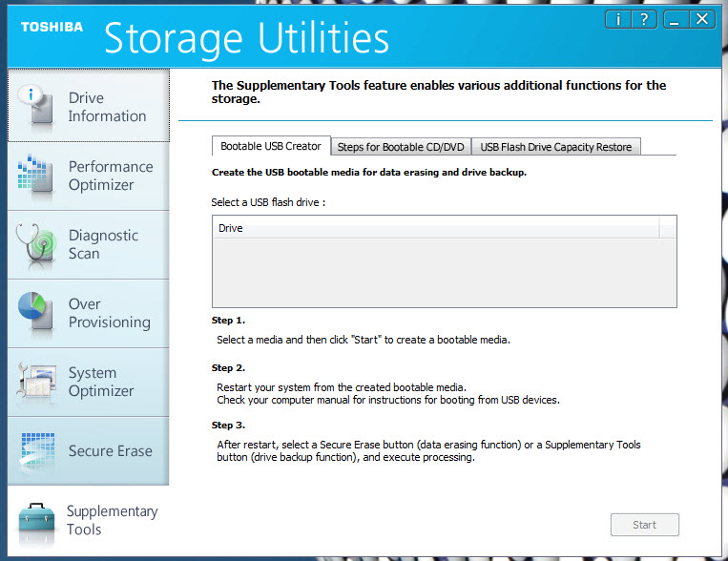Viewport: 728px width, 561px height.
Task: Open USB Flash Drive Capacity Restore tab
Action: pyautogui.click(x=555, y=147)
